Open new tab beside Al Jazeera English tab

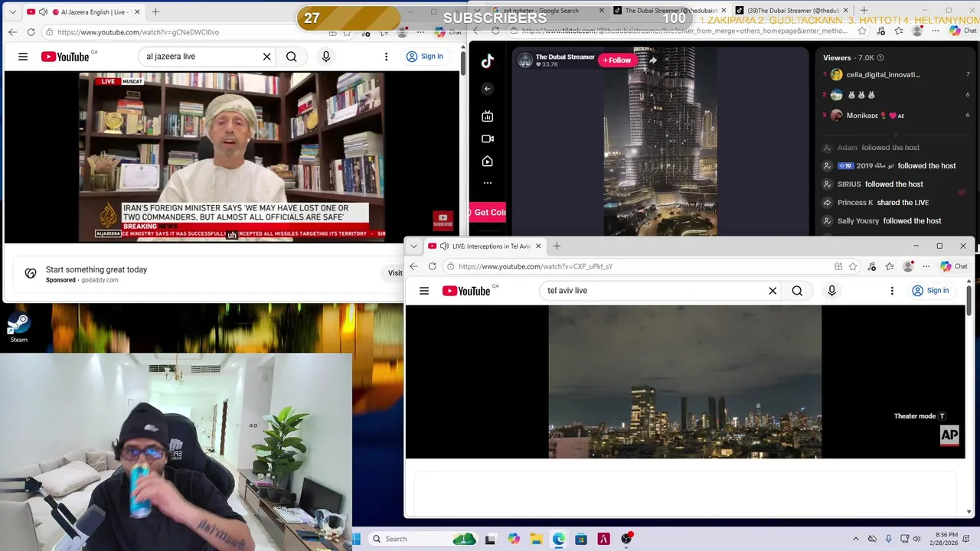(155, 12)
